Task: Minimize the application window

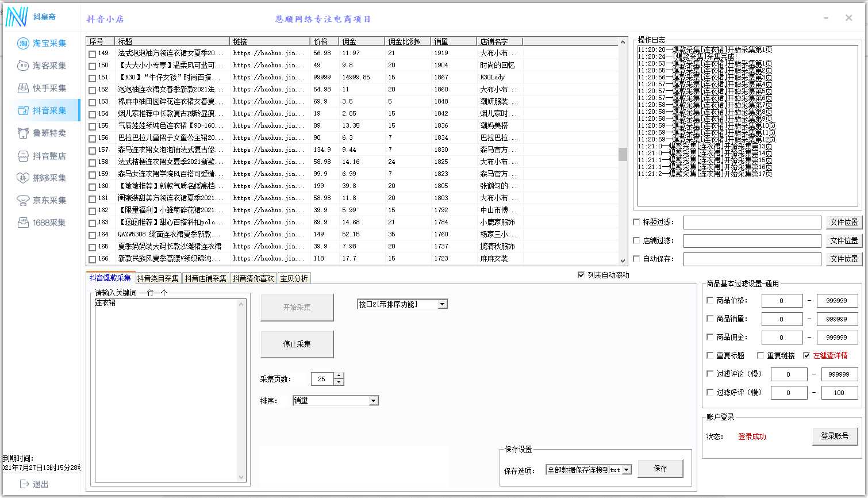Action: [x=826, y=18]
